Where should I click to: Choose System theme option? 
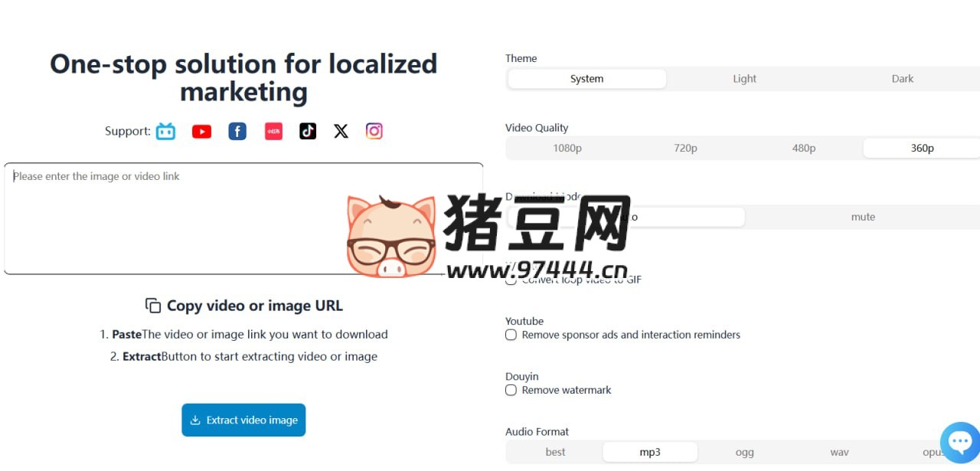coord(586,79)
